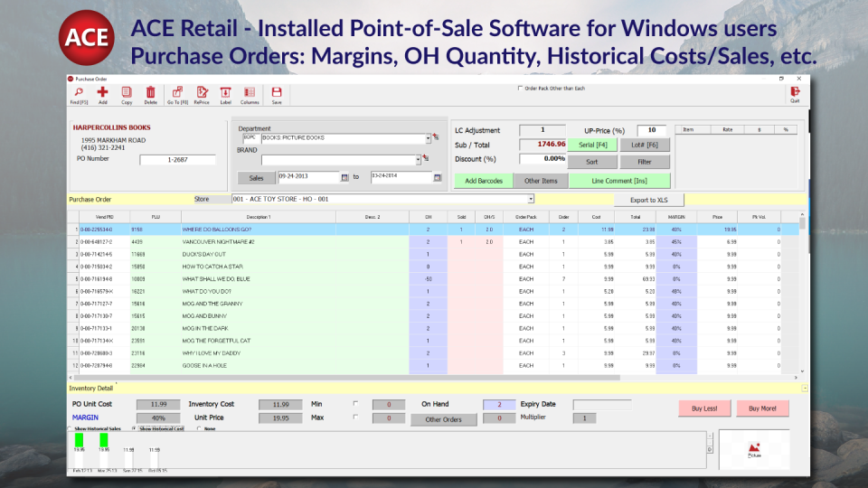Click the Buy Less! button
This screenshot has height=488, width=868.
[x=704, y=408]
